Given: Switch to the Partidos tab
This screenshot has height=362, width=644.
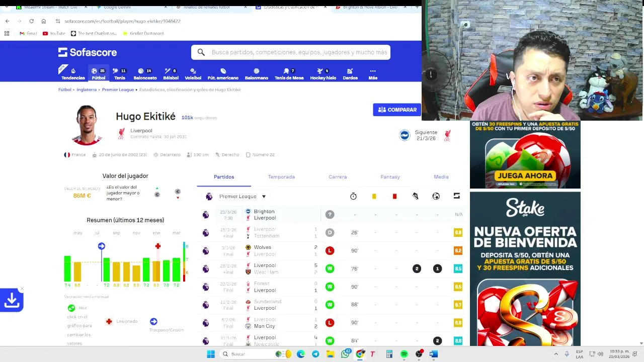Looking at the screenshot, I should click(224, 177).
